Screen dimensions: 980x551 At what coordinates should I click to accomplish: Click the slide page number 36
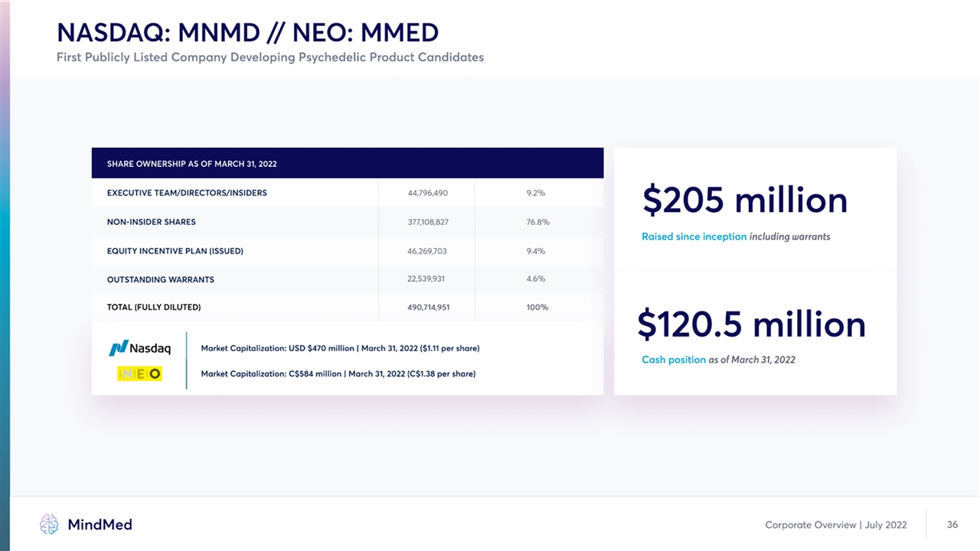pyautogui.click(x=952, y=524)
